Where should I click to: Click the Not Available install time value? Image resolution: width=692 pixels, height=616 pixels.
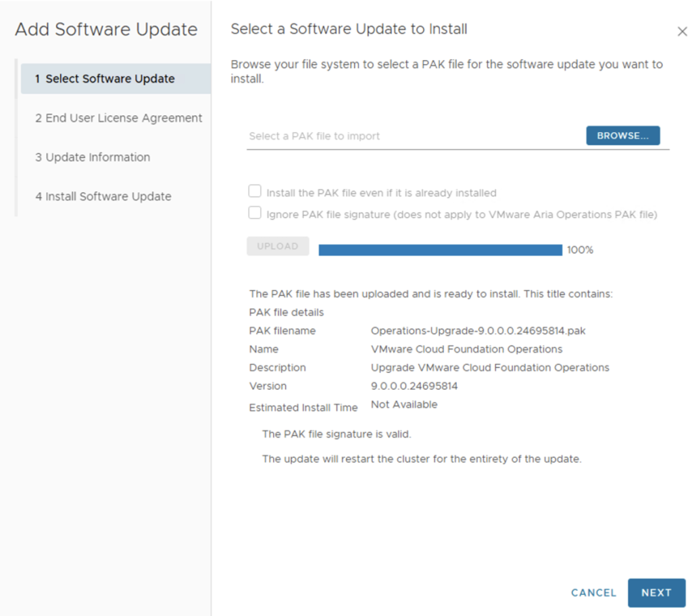(404, 405)
